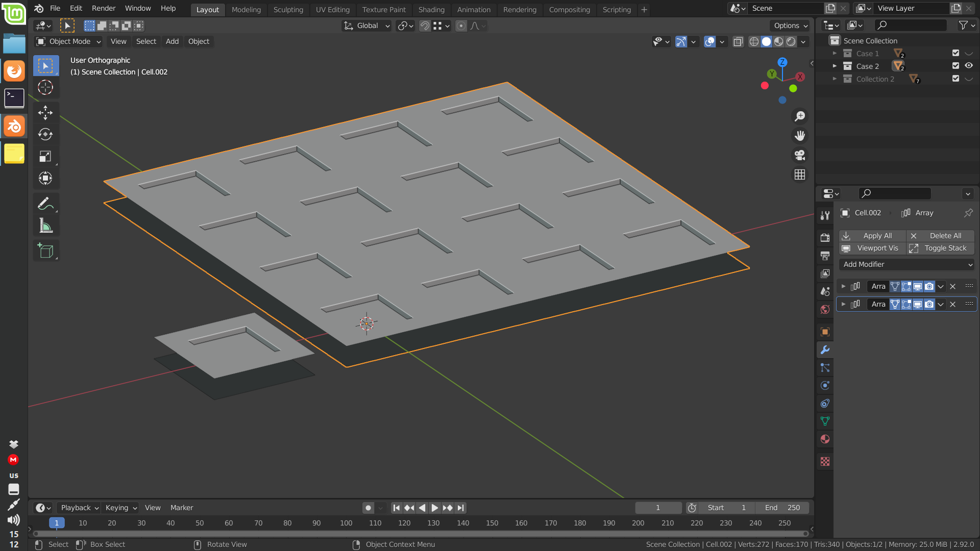Open the Add Modifier dropdown
The image size is (980, 551).
pos(907,264)
